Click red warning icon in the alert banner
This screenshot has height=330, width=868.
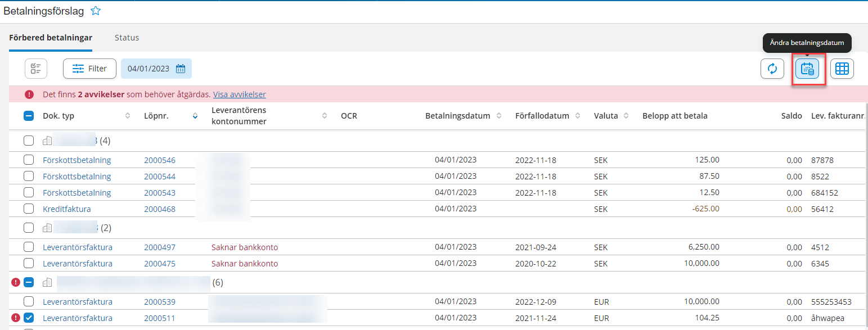29,94
